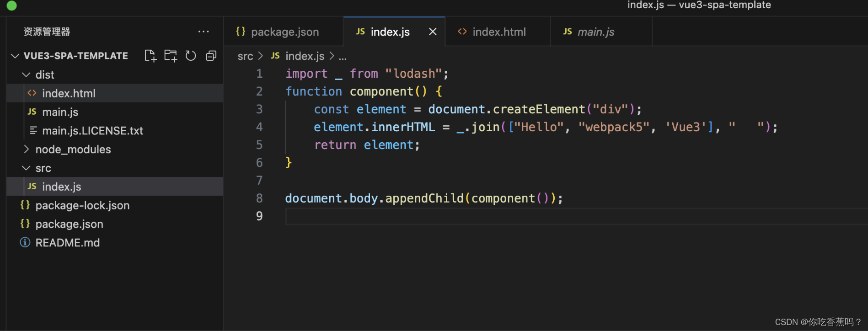Click the green macOS window button
This screenshot has height=331, width=868.
[x=12, y=5]
